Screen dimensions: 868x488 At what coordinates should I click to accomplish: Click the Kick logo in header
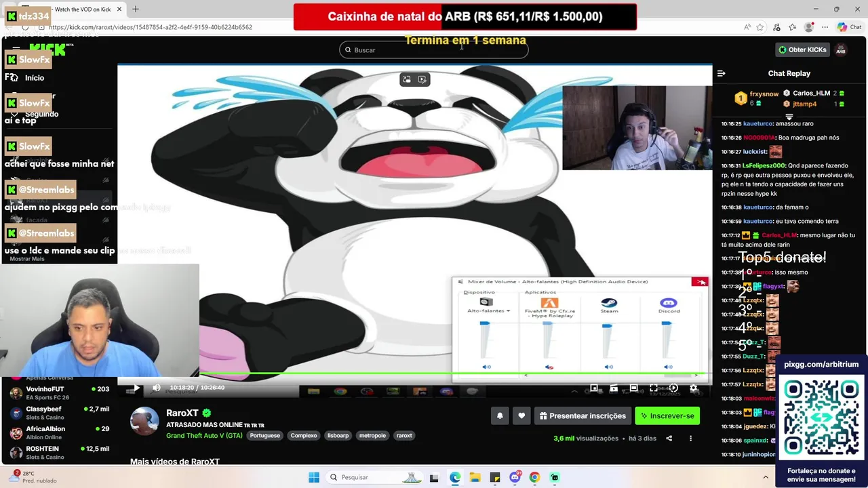[x=49, y=49]
